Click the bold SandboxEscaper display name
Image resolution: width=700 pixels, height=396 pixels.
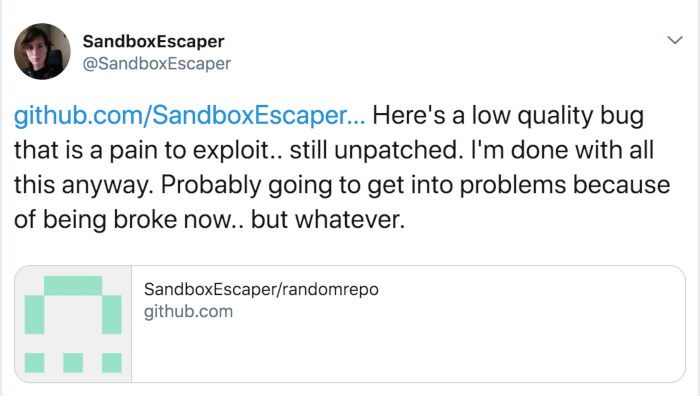click(x=154, y=42)
